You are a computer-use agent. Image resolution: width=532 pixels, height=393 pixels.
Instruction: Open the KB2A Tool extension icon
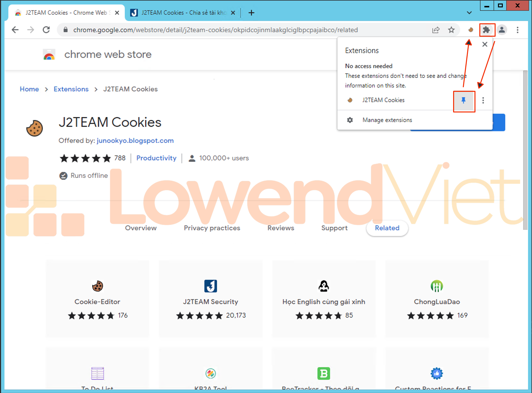(x=211, y=373)
